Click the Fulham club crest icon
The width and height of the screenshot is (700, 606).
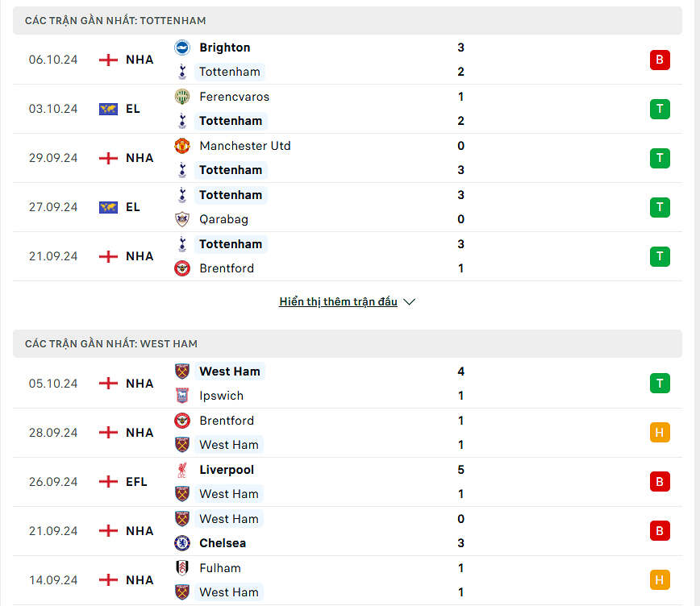click(182, 568)
